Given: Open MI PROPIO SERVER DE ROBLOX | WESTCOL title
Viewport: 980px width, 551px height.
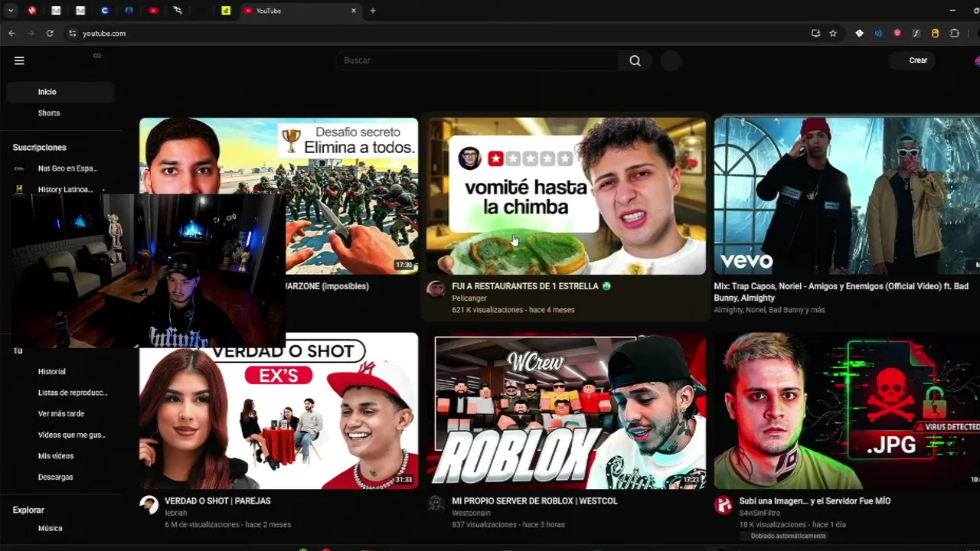Looking at the screenshot, I should coord(534,501).
